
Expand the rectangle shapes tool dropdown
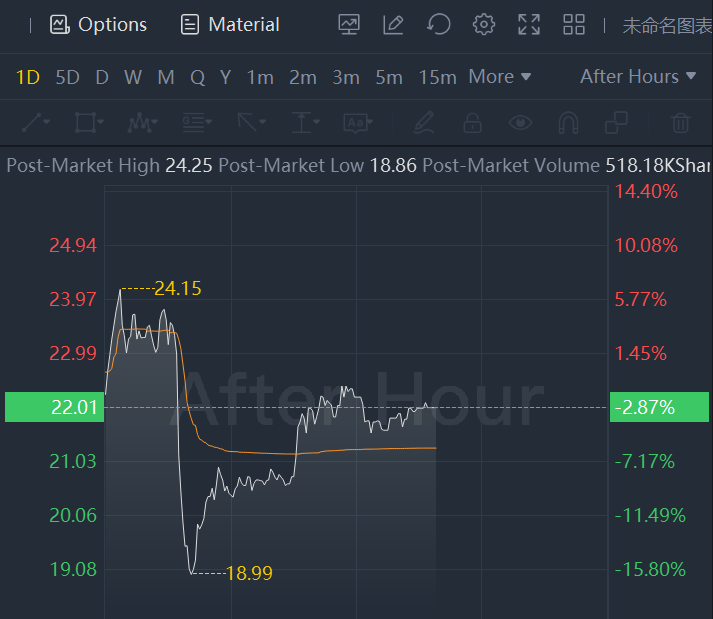(89, 123)
